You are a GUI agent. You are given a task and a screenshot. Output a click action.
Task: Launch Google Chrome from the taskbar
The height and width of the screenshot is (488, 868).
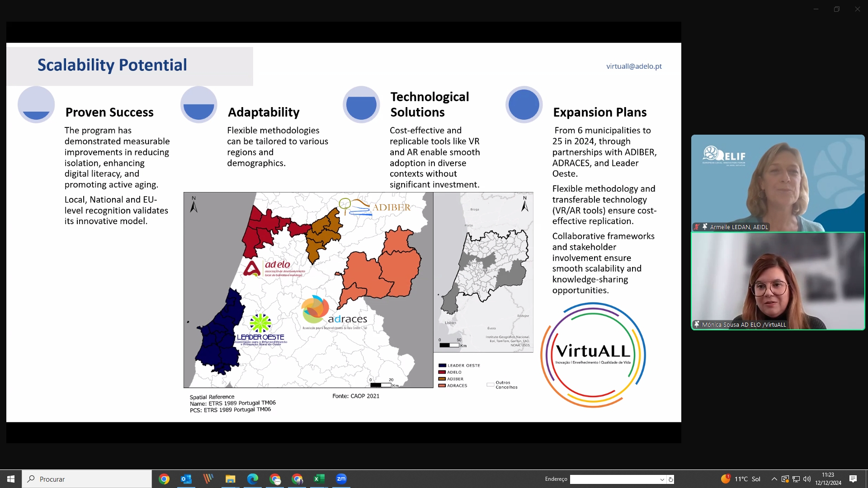tap(164, 479)
